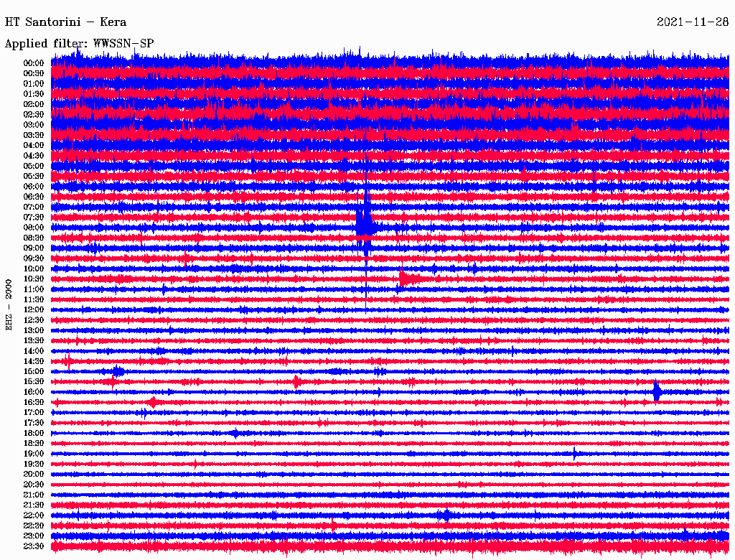This screenshot has width=735, height=560.
Task: Select the 04:30 time label
Action: click(x=34, y=156)
